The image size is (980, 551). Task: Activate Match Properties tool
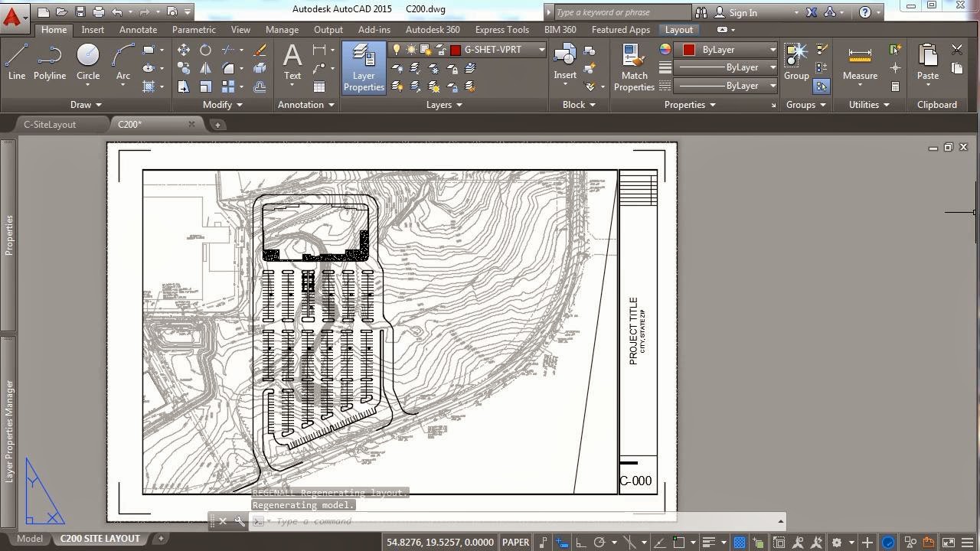[x=634, y=67]
